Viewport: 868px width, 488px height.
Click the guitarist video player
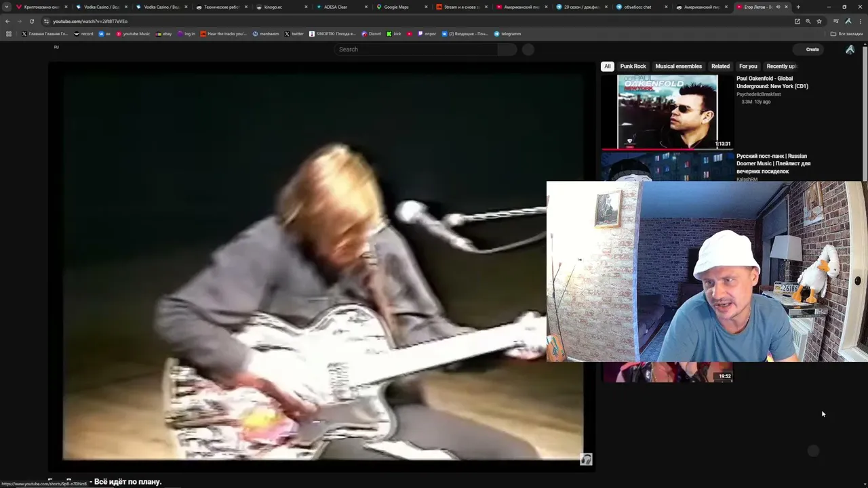click(x=322, y=266)
